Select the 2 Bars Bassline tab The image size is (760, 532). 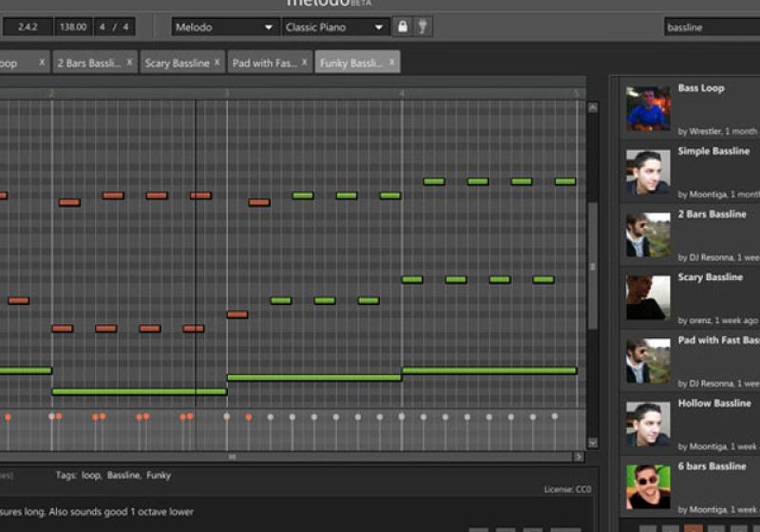(88, 63)
